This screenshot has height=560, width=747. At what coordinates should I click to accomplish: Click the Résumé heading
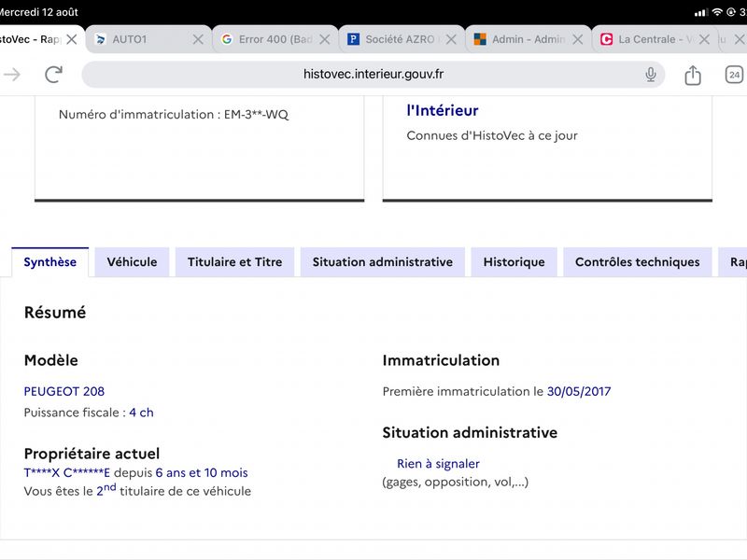[x=55, y=313]
